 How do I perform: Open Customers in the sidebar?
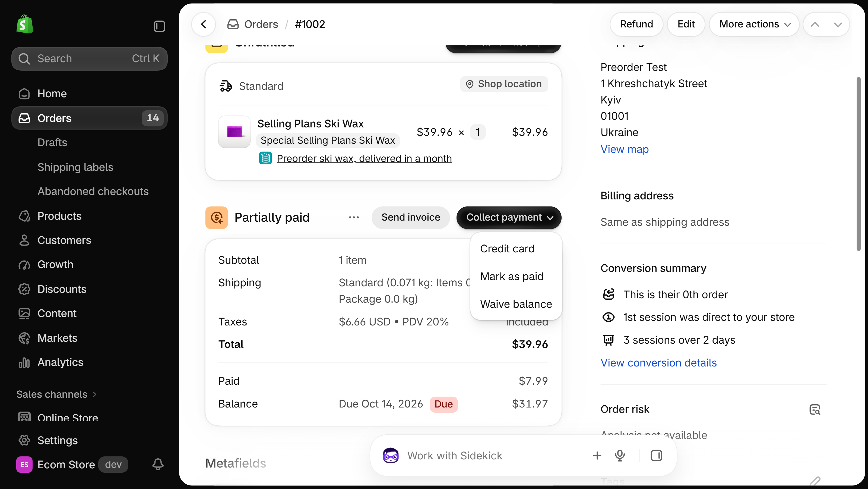tap(89, 240)
